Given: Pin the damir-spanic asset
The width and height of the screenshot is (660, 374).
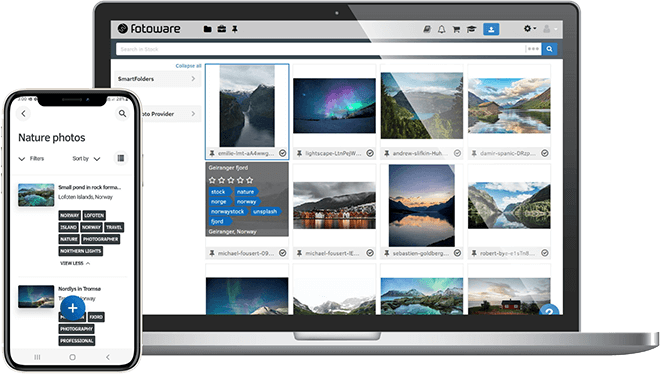Looking at the screenshot, I should (x=474, y=154).
